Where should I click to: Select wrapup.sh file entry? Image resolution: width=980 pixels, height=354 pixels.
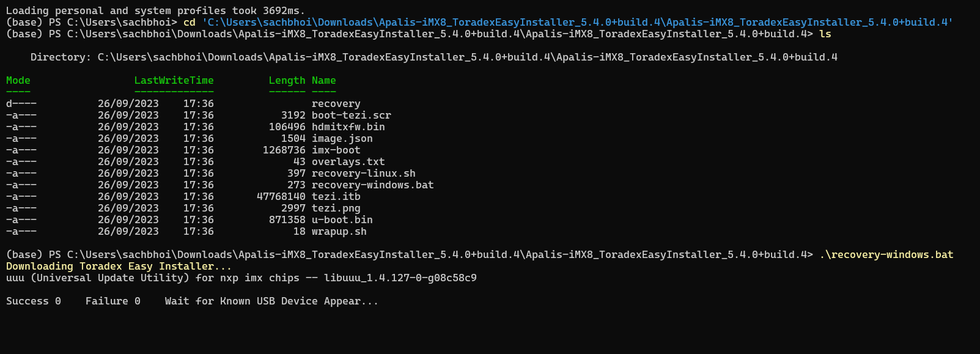coord(339,232)
